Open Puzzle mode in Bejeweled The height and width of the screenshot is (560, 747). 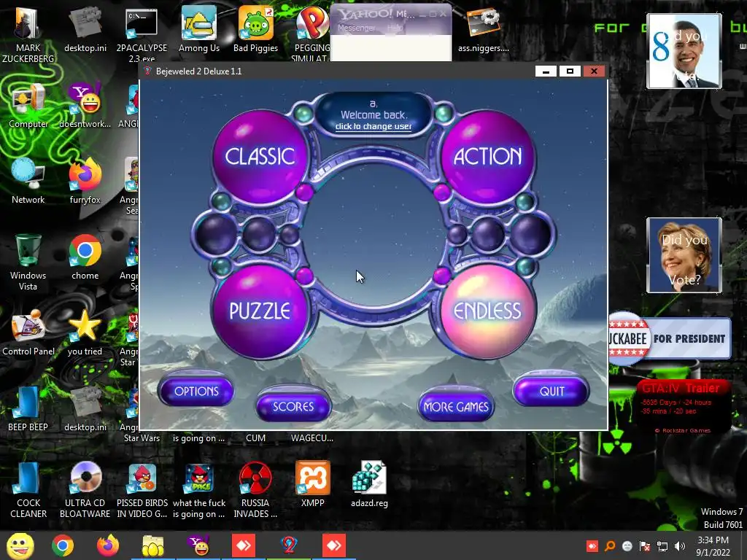coord(260,311)
